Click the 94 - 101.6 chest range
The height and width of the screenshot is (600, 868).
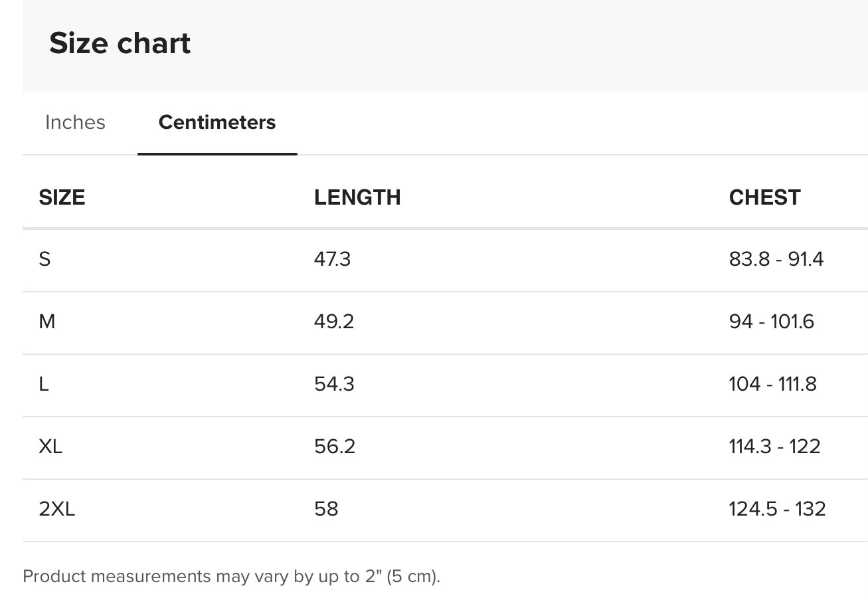tap(771, 322)
